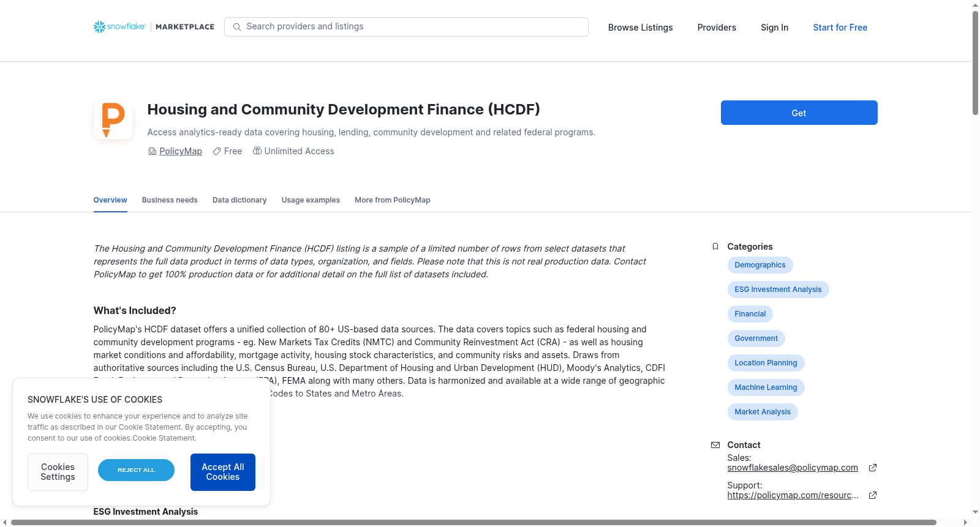
Task: Open external link icon for support URL
Action: point(873,495)
